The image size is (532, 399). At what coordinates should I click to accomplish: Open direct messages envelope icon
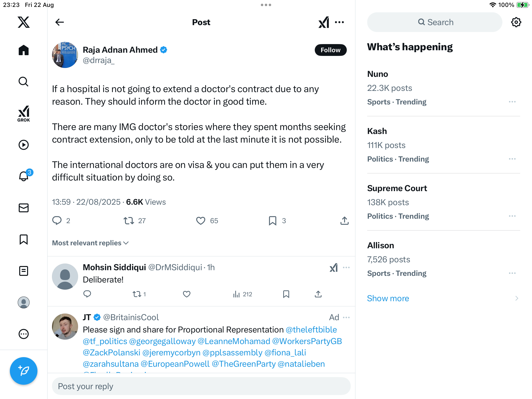24,208
